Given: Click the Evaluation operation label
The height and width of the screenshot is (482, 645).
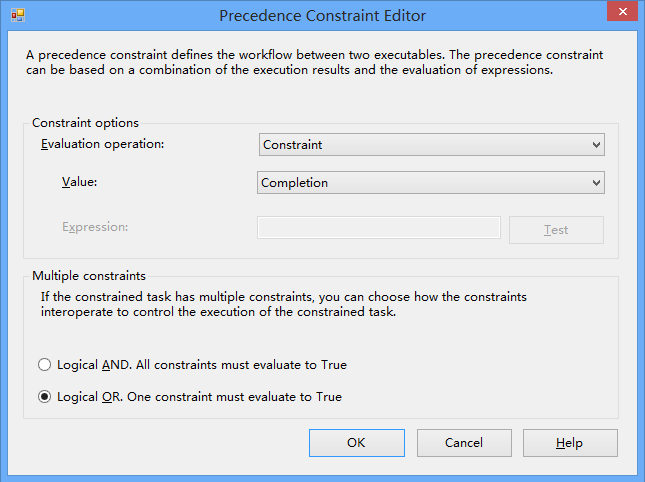Looking at the screenshot, I should (102, 144).
